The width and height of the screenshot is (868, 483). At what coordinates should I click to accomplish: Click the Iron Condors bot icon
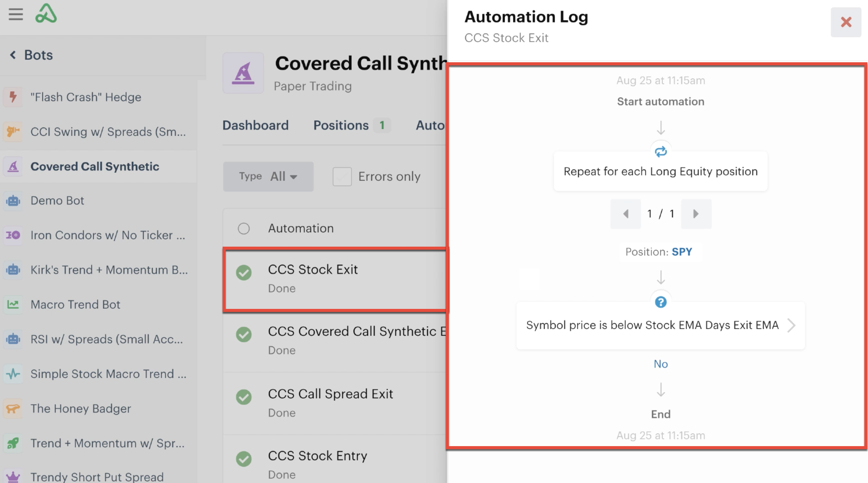(x=13, y=235)
